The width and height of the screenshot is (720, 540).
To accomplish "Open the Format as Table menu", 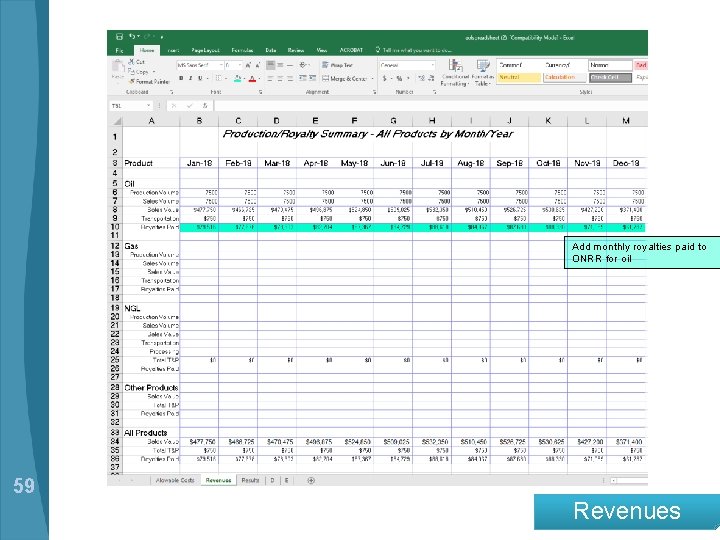I will click(482, 73).
